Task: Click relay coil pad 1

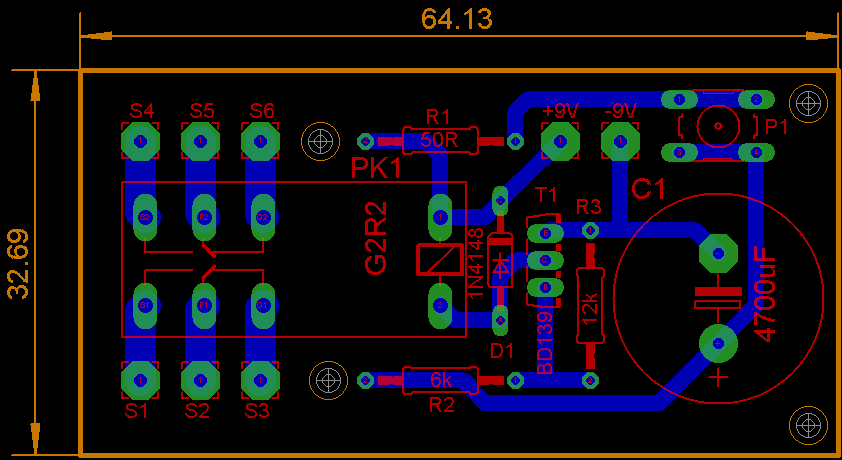Action: click(x=440, y=217)
